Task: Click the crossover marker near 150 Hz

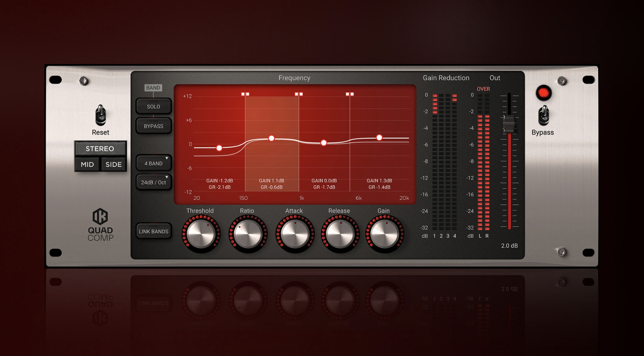Action: [245, 94]
